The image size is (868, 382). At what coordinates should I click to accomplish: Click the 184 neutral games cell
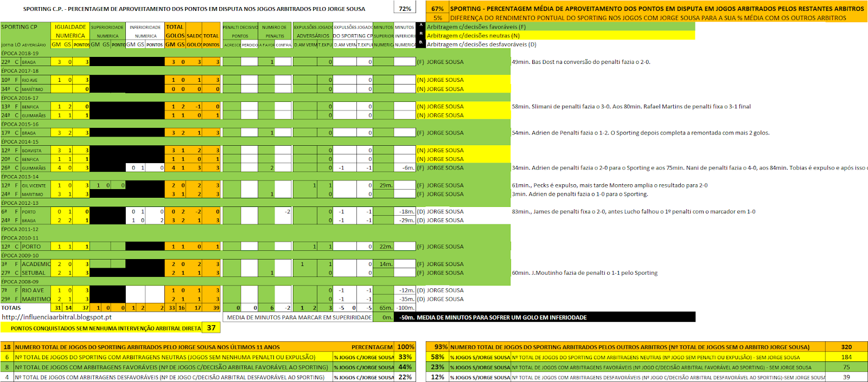point(846,357)
